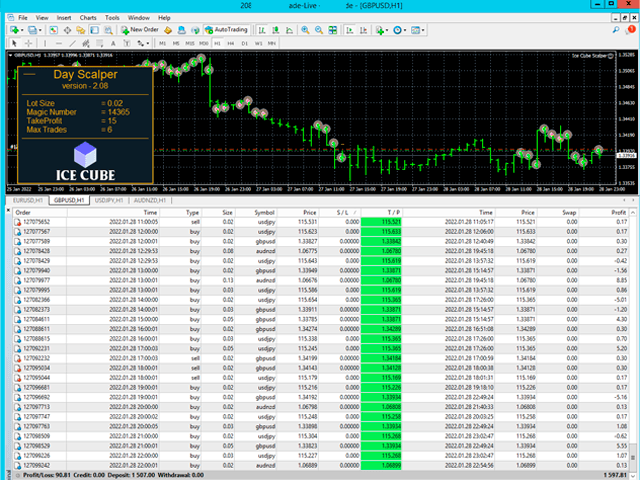Open the search magnifier icon
Image resolution: width=640 pixels, height=480 pixels.
coord(616,30)
